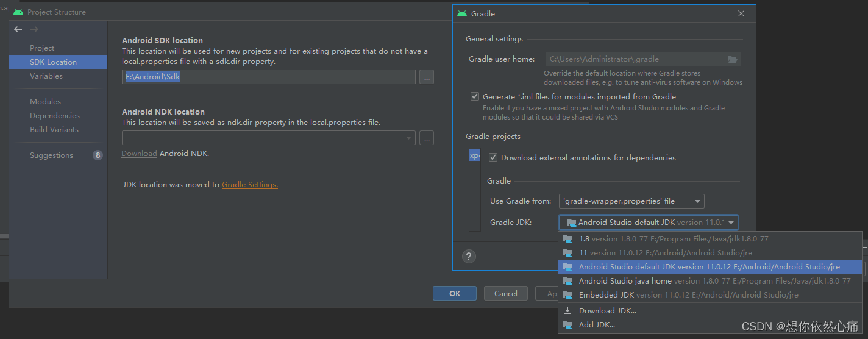Choose 1.8 version 1.8.0_77 JDK

click(710, 239)
